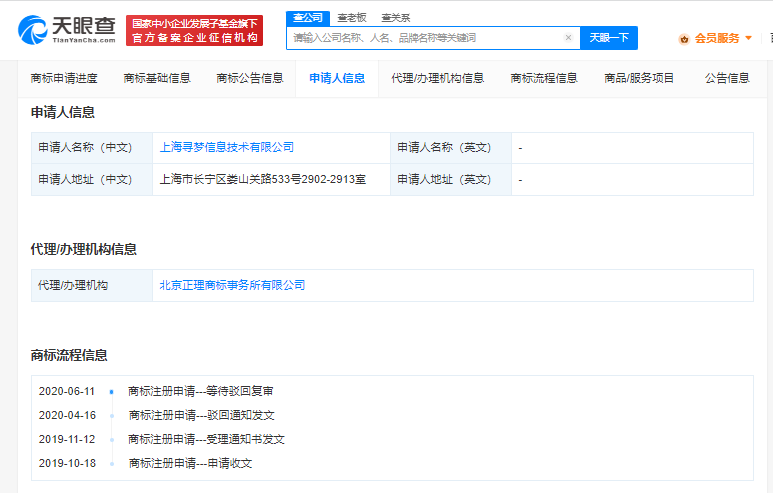Click the 申请人名称（中文） label cell
This screenshot has height=493, width=773.
click(92, 148)
